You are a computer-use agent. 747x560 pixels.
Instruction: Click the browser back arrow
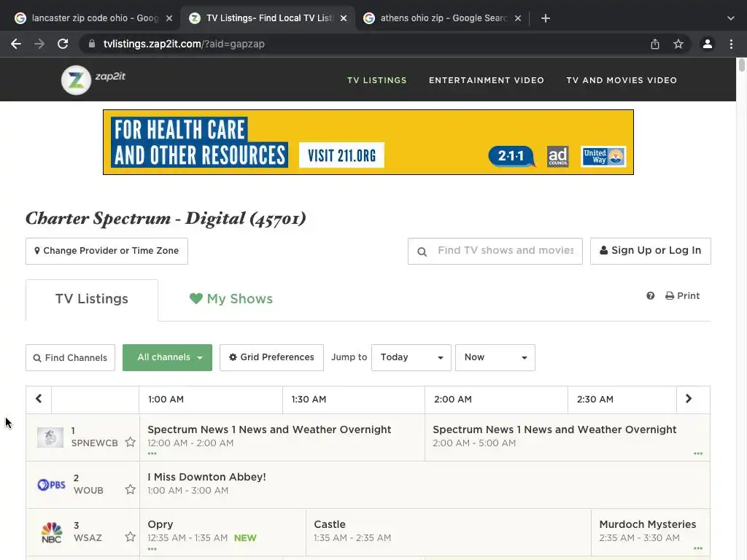[16, 44]
